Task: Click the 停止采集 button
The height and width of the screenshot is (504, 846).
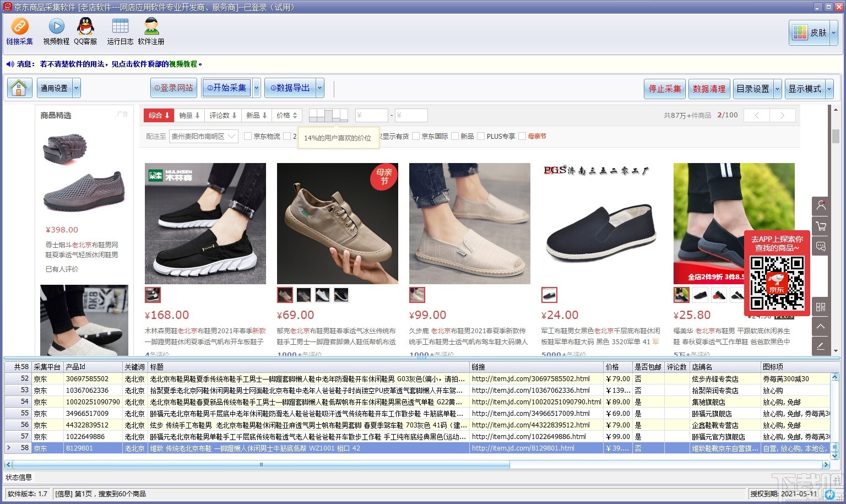Action: pyautogui.click(x=665, y=89)
